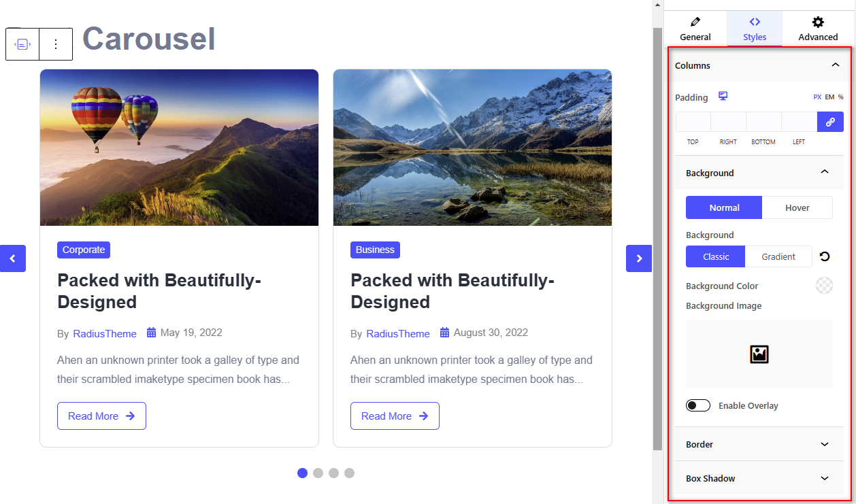This screenshot has width=856, height=504.
Task: Open RadiusTheme author link on the May 19 post
Action: point(105,333)
